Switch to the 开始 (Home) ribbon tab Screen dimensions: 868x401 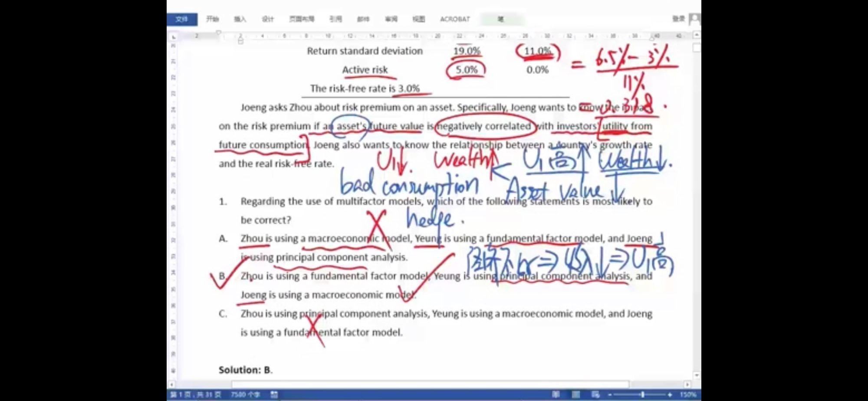coord(212,19)
